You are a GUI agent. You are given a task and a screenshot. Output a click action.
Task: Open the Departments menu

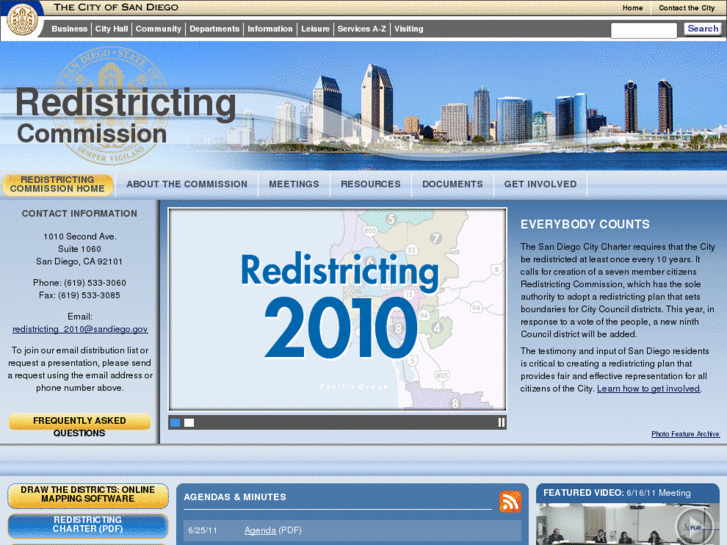pos(214,29)
